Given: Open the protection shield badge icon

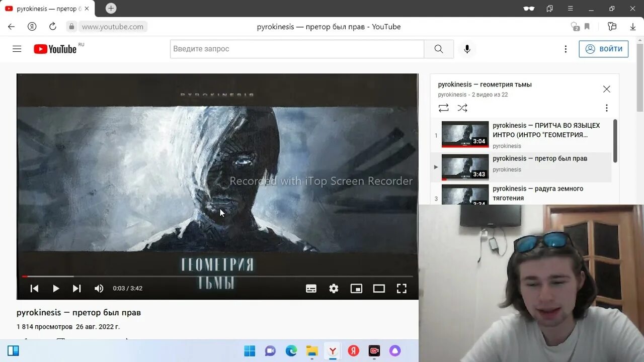Looking at the screenshot, I should point(575,27).
